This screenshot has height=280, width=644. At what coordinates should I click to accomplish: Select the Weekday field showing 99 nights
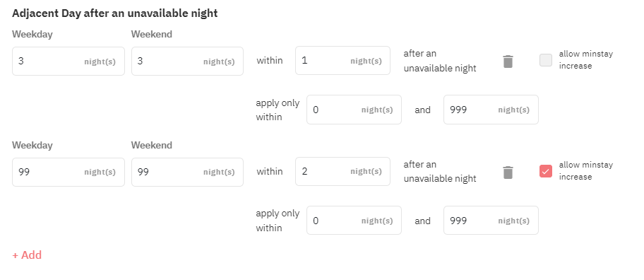68,172
